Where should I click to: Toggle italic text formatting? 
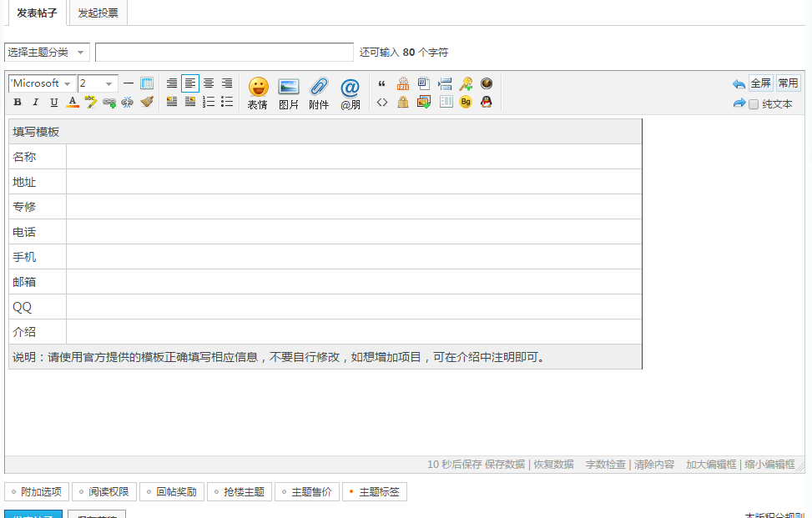click(x=35, y=102)
